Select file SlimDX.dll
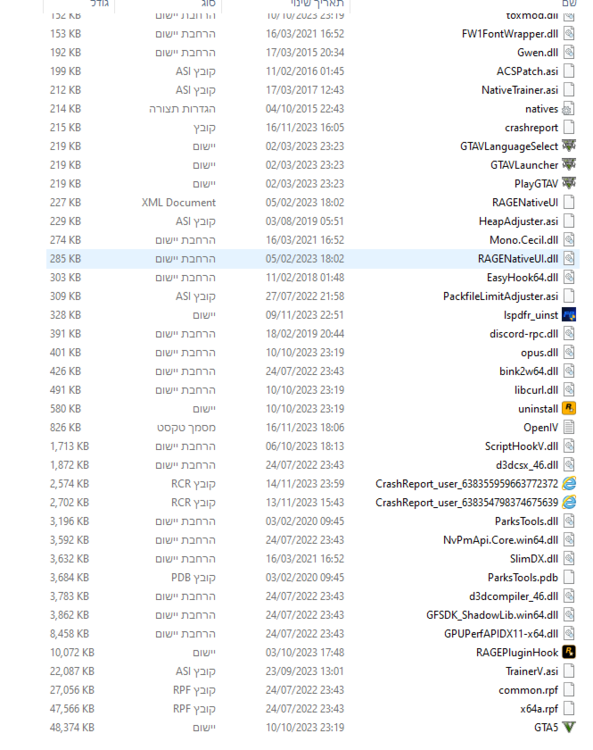 coord(534,559)
